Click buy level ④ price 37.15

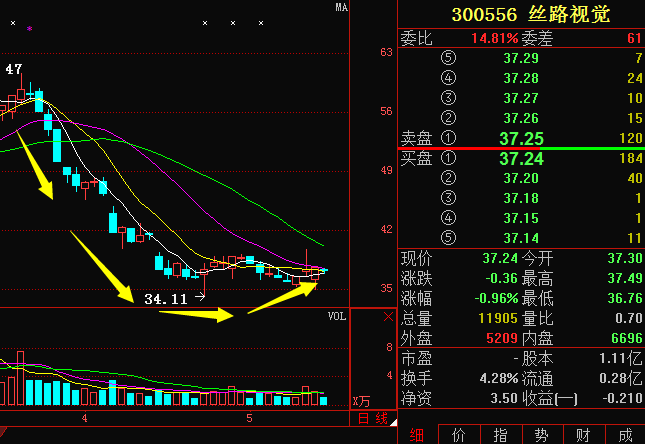pyautogui.click(x=521, y=218)
